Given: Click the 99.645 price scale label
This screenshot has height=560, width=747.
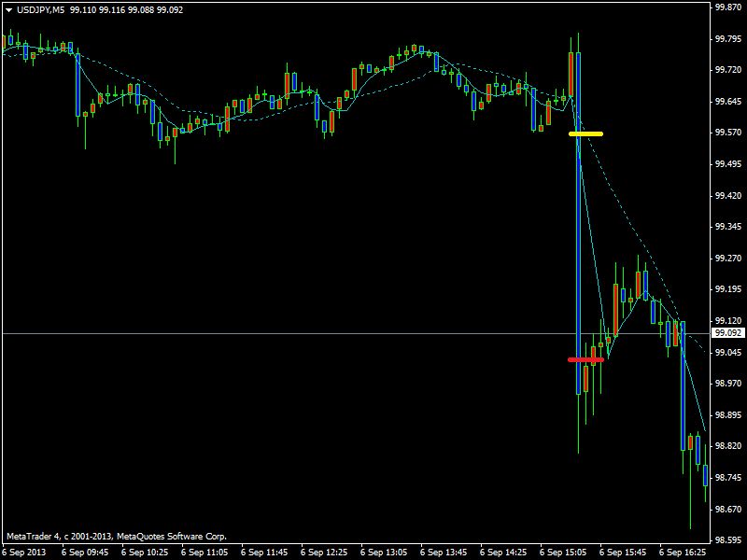Looking at the screenshot, I should click(x=728, y=102).
